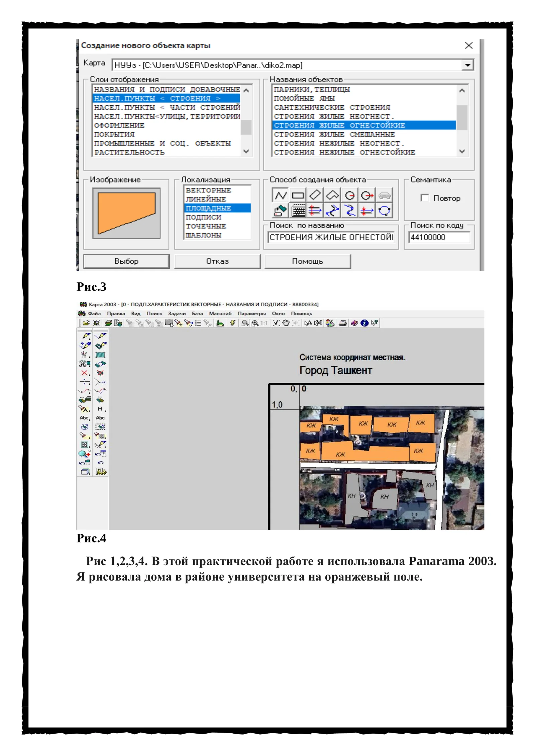The width and height of the screenshot is (535, 756).
Task: Click the Выбор button
Action: [126, 261]
